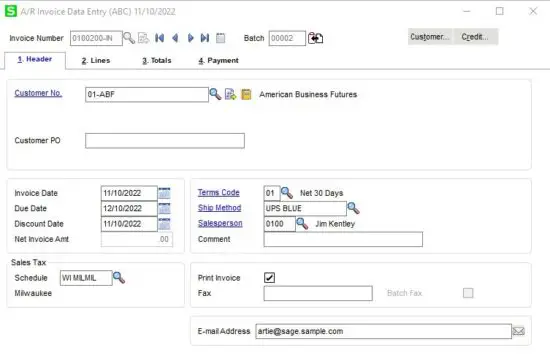Open the Discount Date calendar
The height and width of the screenshot is (361, 550).
[x=165, y=224]
